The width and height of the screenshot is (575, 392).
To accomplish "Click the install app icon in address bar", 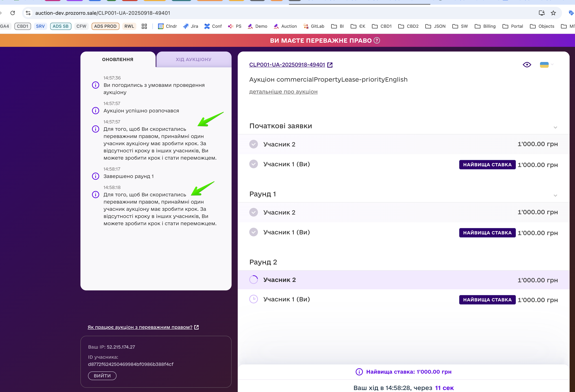I will click(542, 13).
